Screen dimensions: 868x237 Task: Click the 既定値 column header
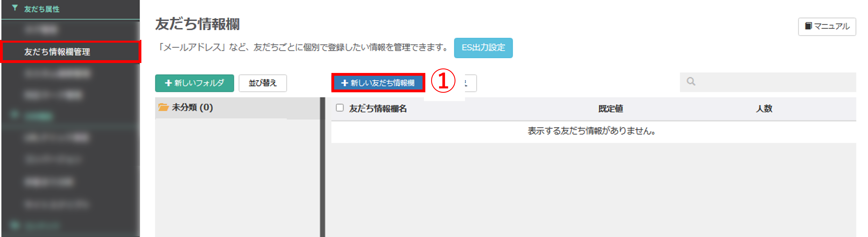tap(610, 109)
